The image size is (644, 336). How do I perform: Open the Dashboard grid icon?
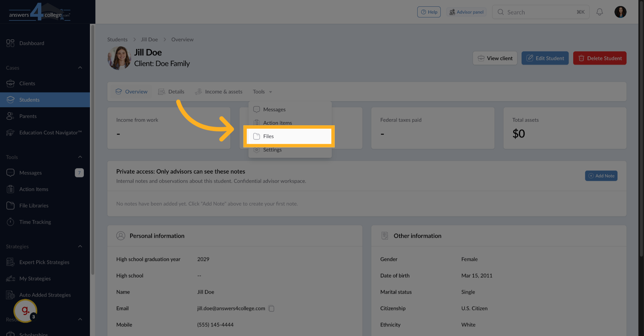coord(10,43)
